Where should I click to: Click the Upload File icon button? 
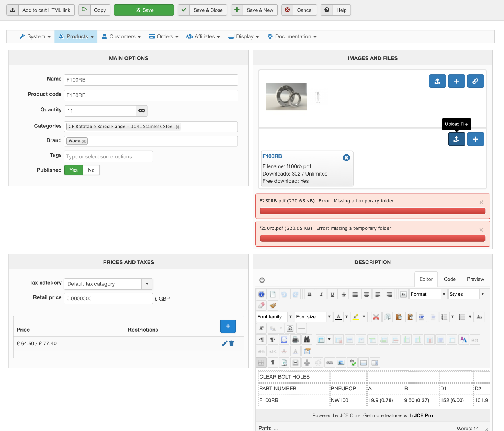[457, 139]
